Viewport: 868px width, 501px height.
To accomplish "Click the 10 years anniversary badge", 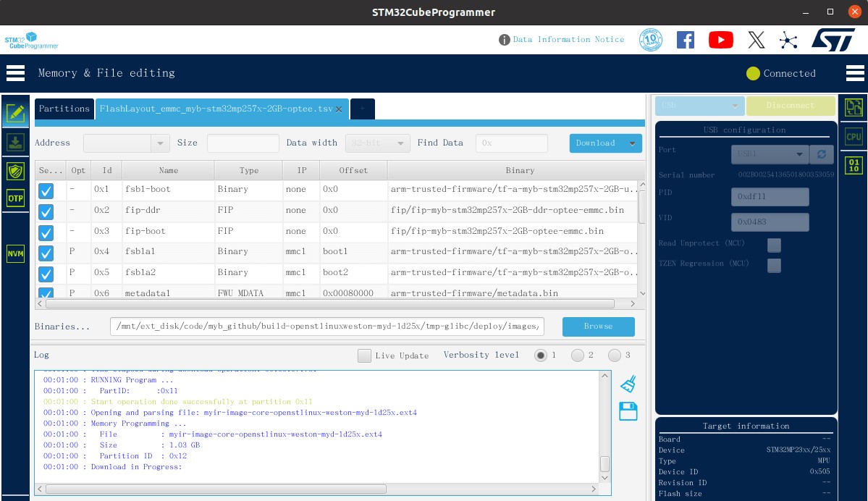I will [x=650, y=40].
